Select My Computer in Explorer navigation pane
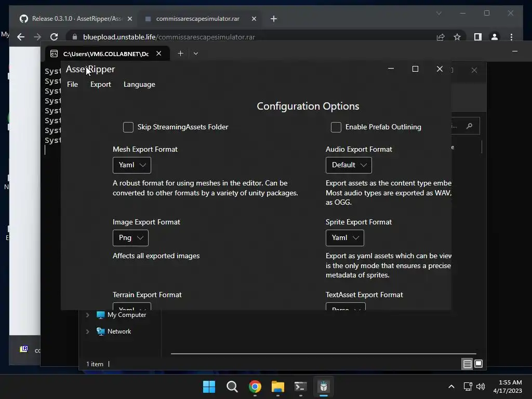 [127, 315]
